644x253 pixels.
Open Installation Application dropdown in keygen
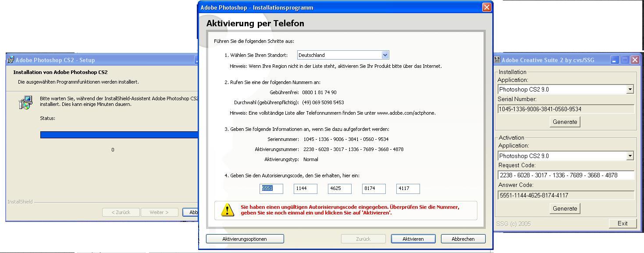[630, 89]
